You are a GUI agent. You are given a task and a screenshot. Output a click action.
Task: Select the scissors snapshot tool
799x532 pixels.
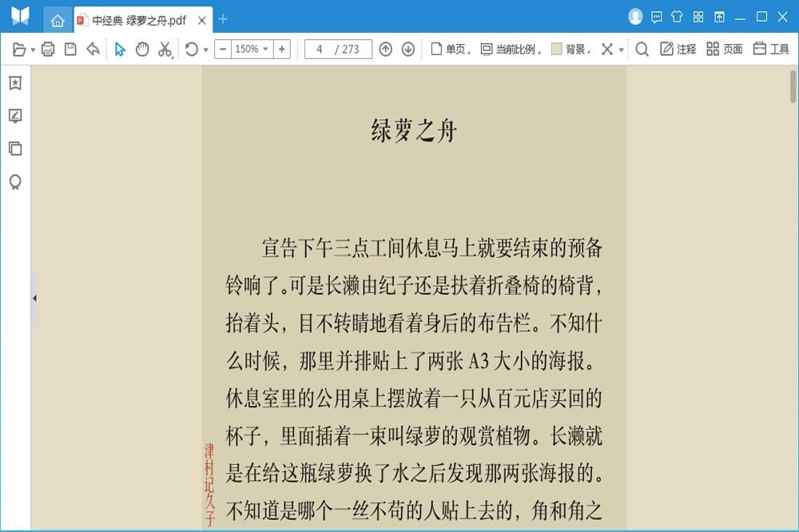(165, 50)
